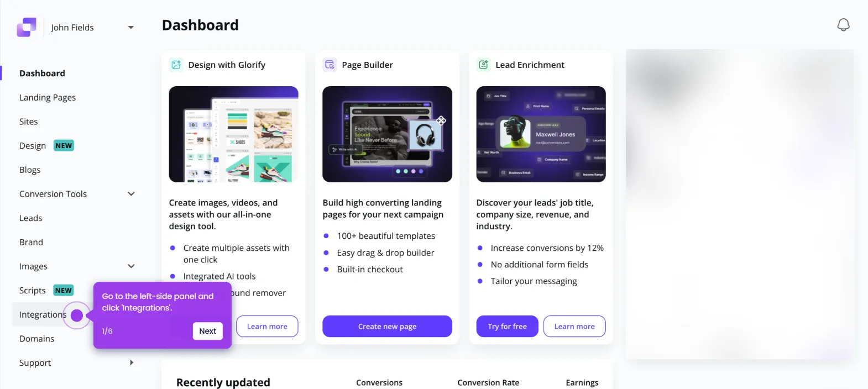This screenshot has height=389, width=868.
Task: Open the Integrations sidebar item
Action: coord(43,314)
